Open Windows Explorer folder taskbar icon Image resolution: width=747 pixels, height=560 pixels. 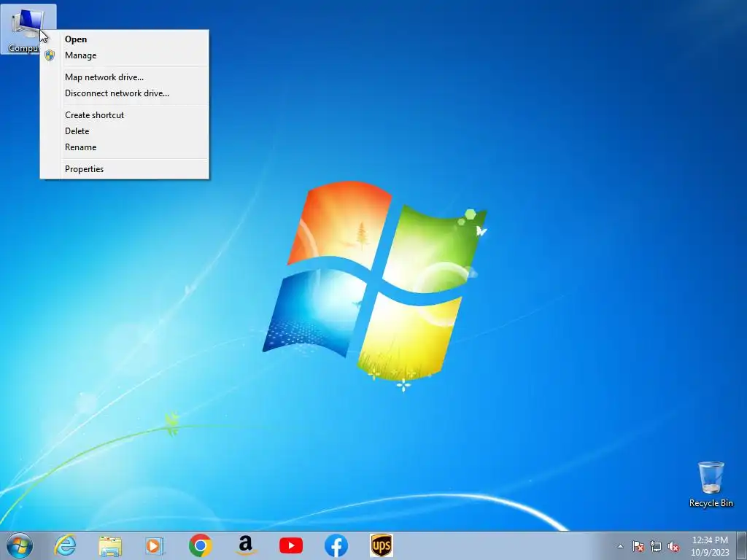coord(110,545)
